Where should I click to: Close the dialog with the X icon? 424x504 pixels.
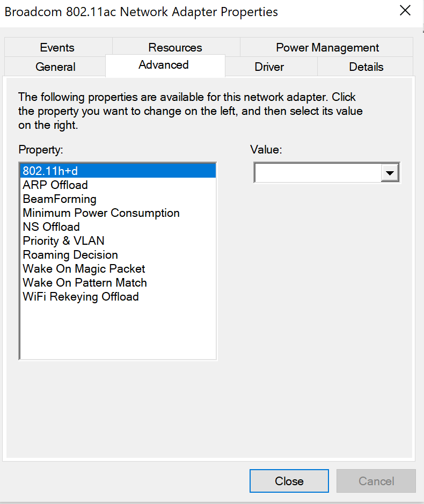tap(405, 11)
